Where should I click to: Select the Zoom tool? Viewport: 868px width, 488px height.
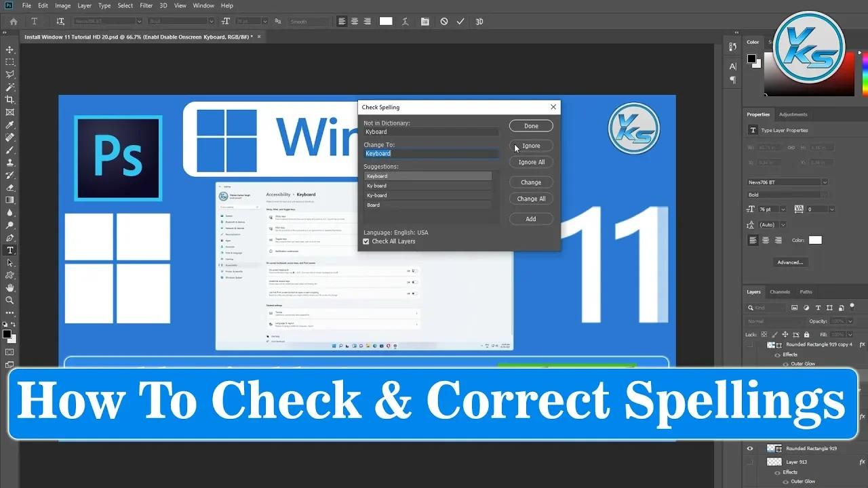click(x=10, y=300)
